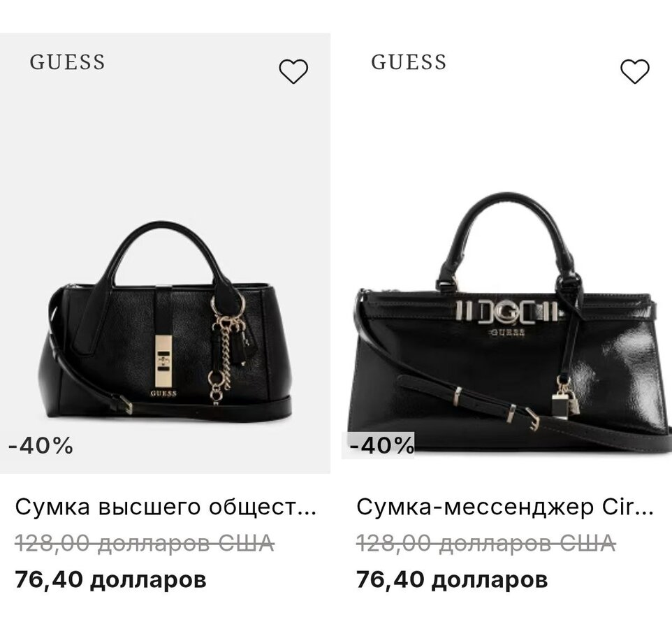
Task: Click left strikethrough price 128,00 долларов США
Action: pos(145,544)
